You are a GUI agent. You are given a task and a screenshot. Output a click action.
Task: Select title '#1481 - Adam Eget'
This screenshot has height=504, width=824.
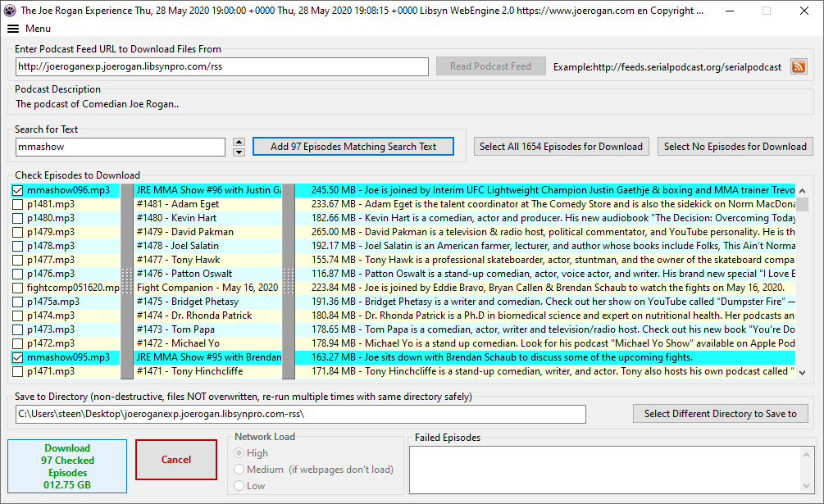[x=178, y=204]
